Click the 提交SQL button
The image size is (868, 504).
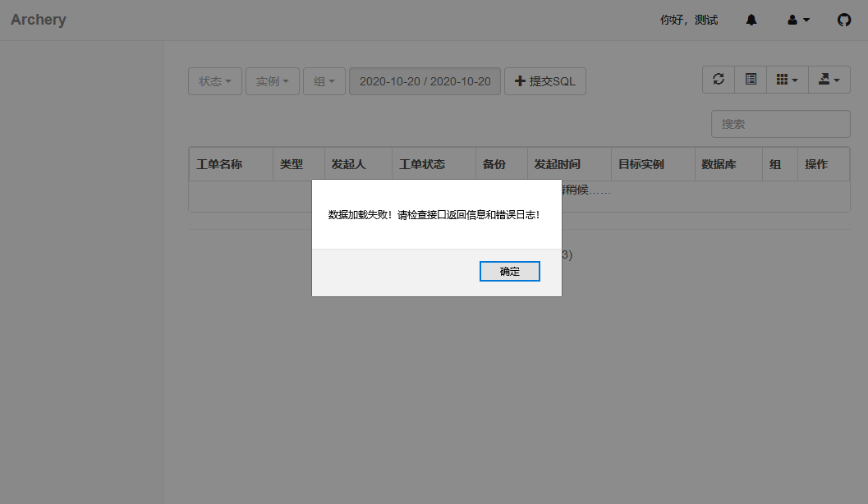coord(544,80)
